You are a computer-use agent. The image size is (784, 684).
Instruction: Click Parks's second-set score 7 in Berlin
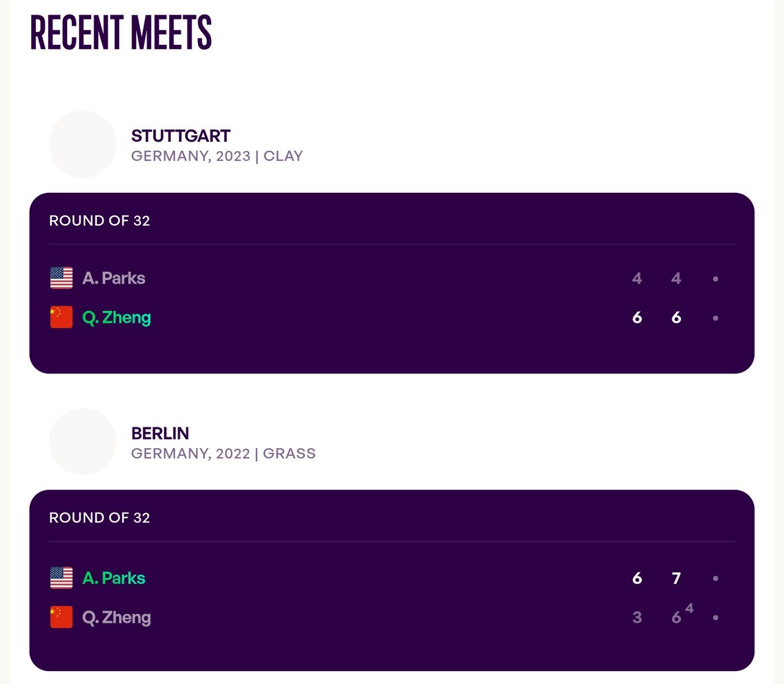(676, 578)
